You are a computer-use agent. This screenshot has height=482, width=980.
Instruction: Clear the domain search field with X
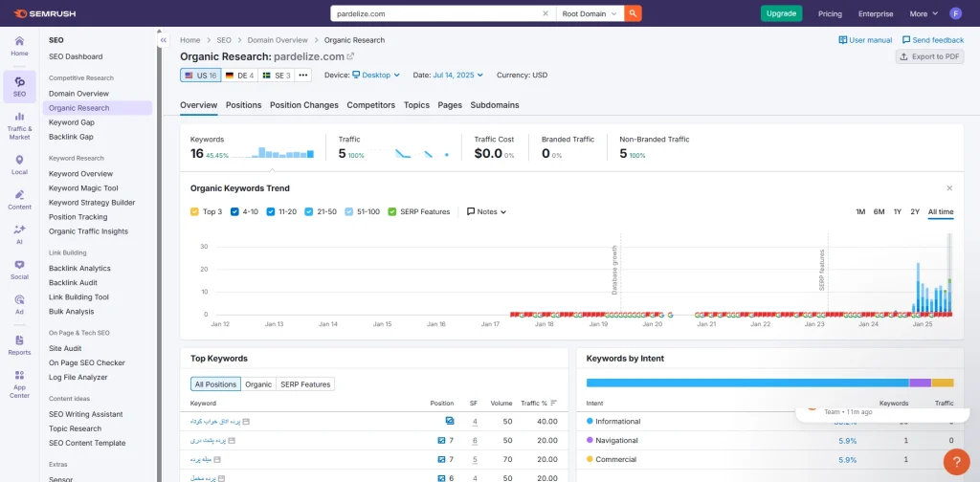(x=545, y=13)
